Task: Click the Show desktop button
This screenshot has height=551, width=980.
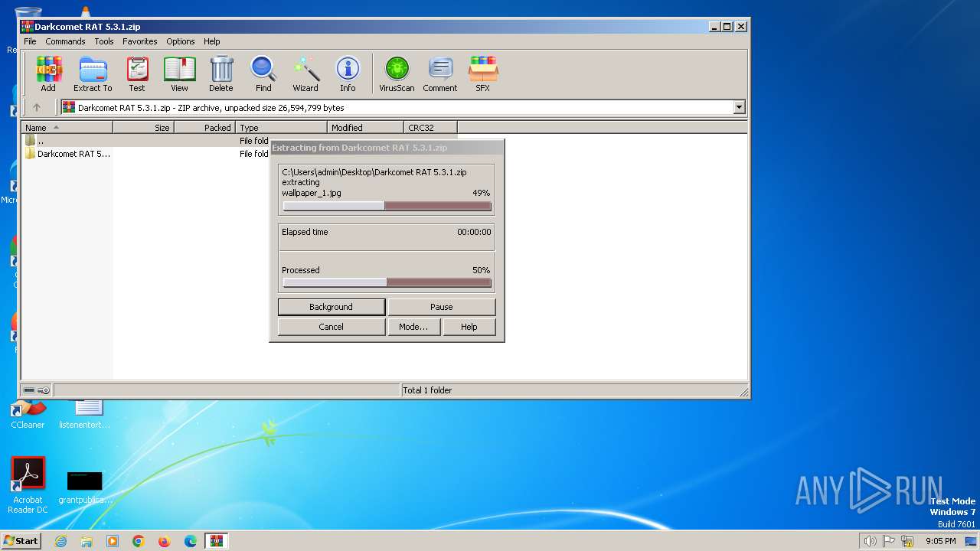Action: pos(972,541)
